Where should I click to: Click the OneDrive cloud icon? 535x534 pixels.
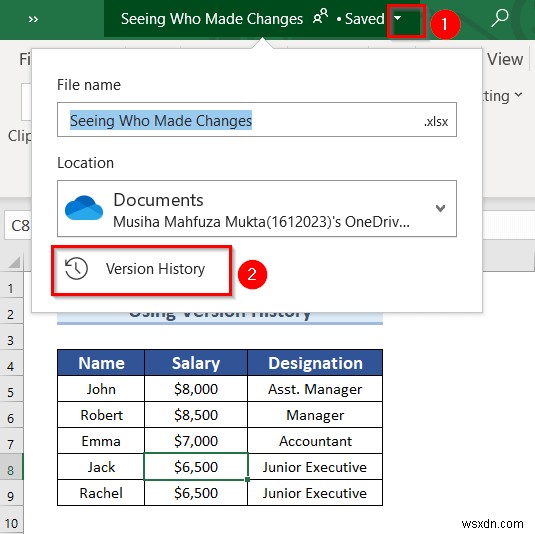(x=84, y=208)
